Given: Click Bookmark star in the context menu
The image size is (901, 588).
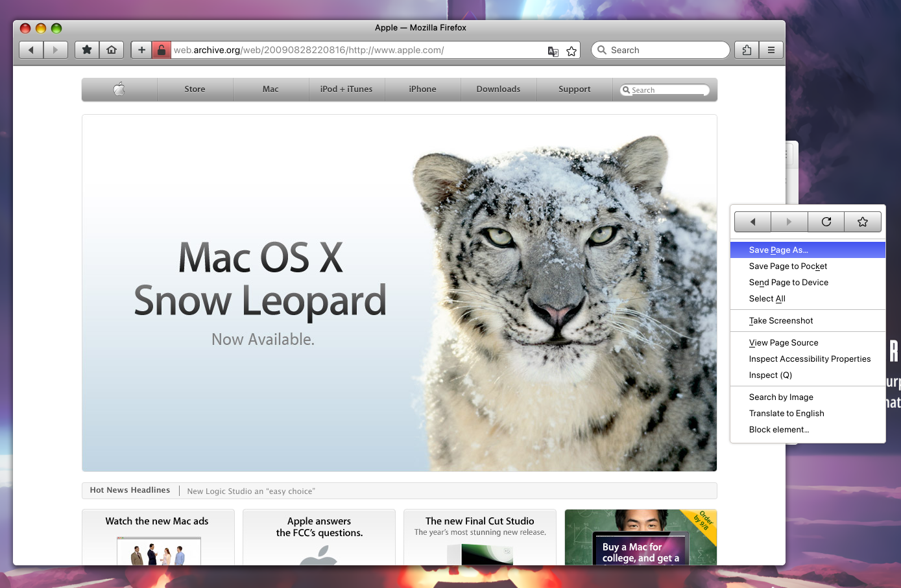Looking at the screenshot, I should (863, 222).
